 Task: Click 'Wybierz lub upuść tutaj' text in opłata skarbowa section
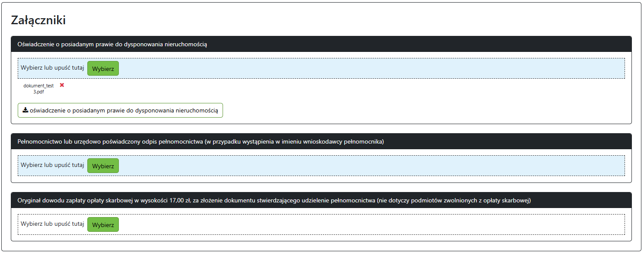click(52, 224)
